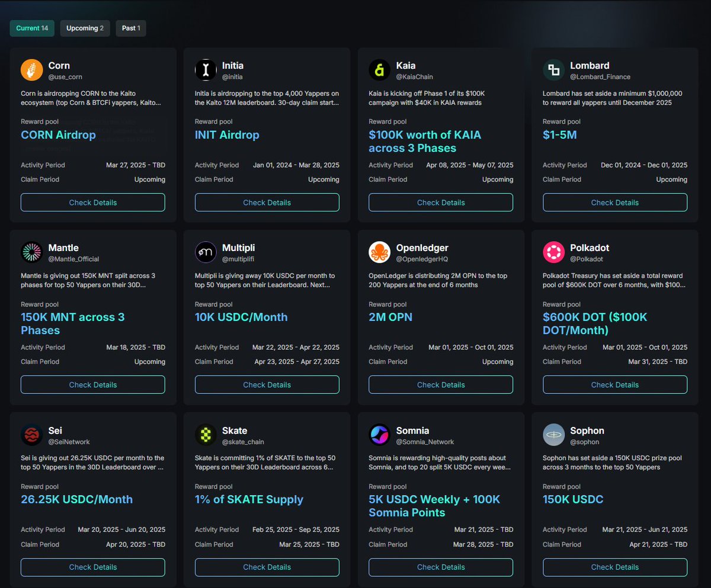Viewport: 711px width, 588px height.
Task: Click the @Lombard_Finance handle
Action: [600, 77]
